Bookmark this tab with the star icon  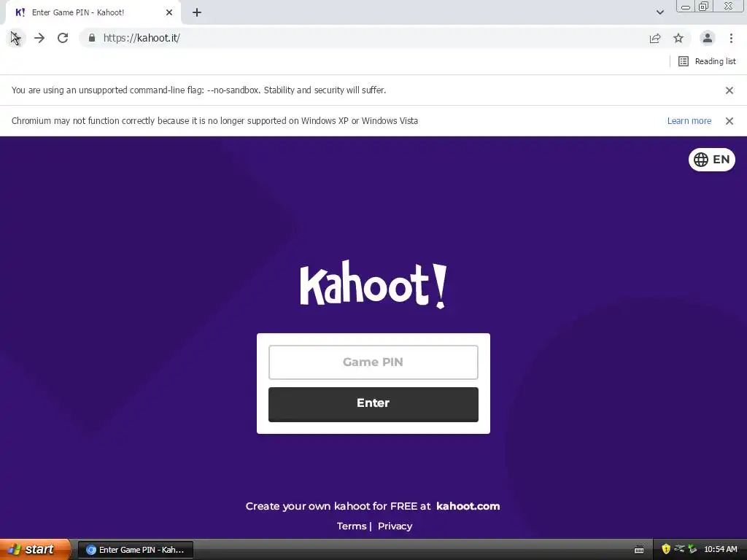[x=678, y=38]
